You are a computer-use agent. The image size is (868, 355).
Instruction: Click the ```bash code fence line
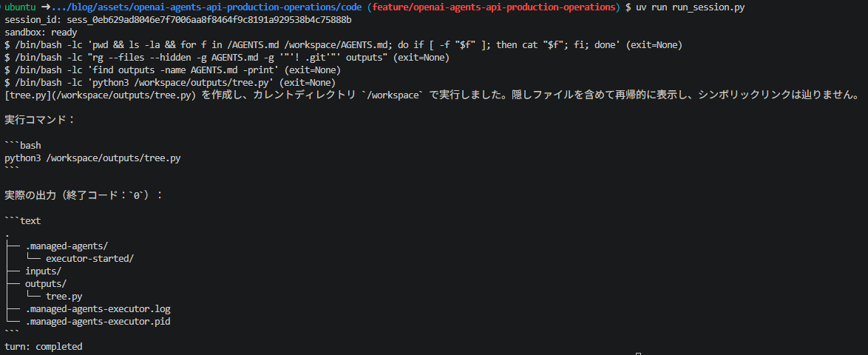pos(23,146)
